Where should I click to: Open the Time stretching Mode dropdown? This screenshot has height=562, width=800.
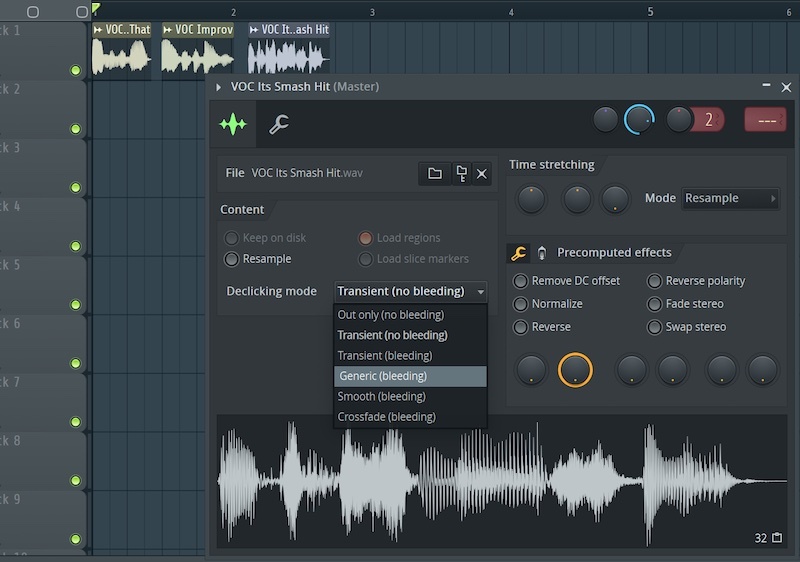pyautogui.click(x=730, y=198)
